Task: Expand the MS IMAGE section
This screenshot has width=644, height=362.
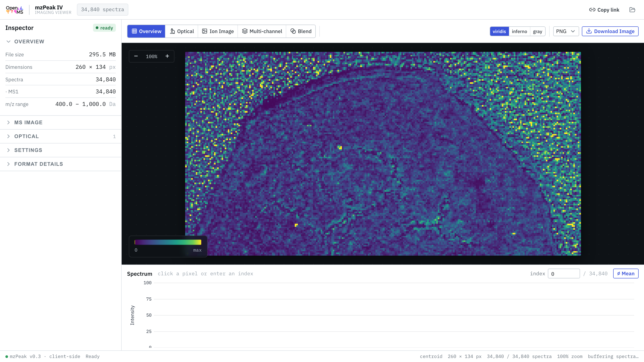Action: pos(61,122)
